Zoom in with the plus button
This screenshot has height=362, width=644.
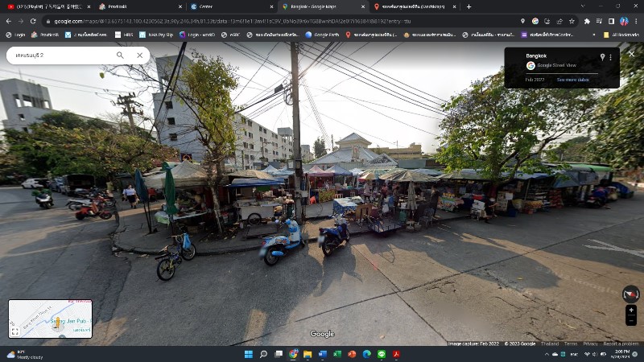tap(631, 311)
